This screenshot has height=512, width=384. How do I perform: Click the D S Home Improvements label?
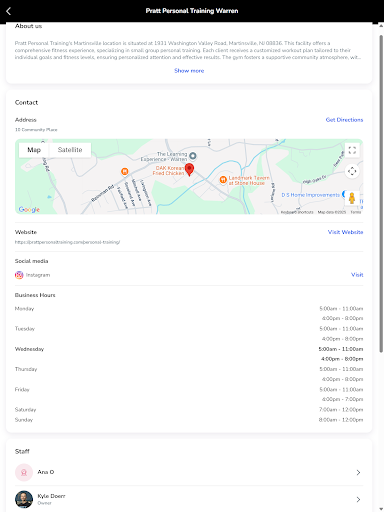310,195
